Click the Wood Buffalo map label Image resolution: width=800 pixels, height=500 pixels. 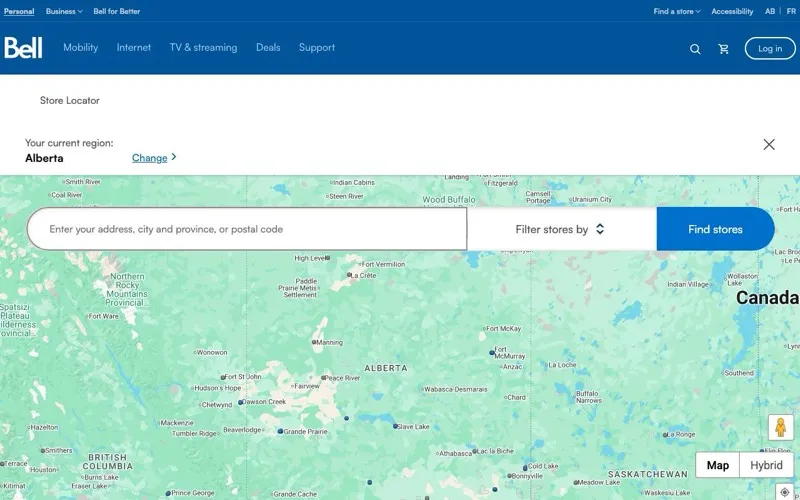[x=449, y=199]
